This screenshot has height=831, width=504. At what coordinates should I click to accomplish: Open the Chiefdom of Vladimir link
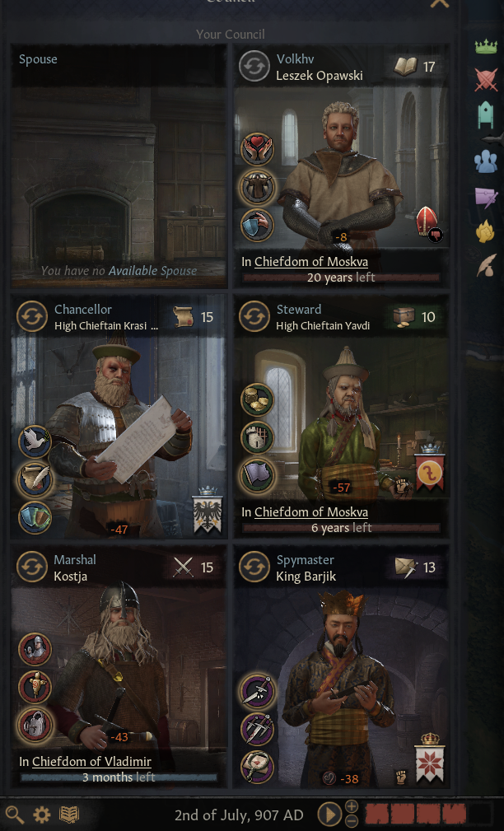click(x=91, y=762)
